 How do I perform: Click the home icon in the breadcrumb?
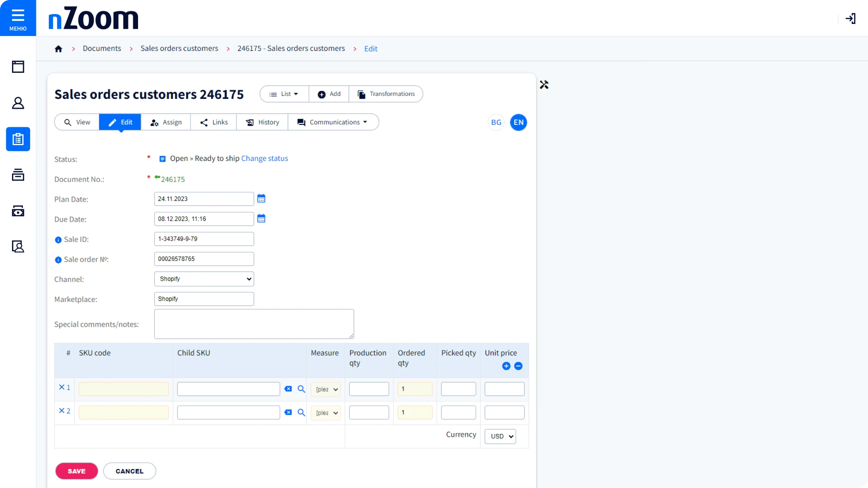click(58, 48)
